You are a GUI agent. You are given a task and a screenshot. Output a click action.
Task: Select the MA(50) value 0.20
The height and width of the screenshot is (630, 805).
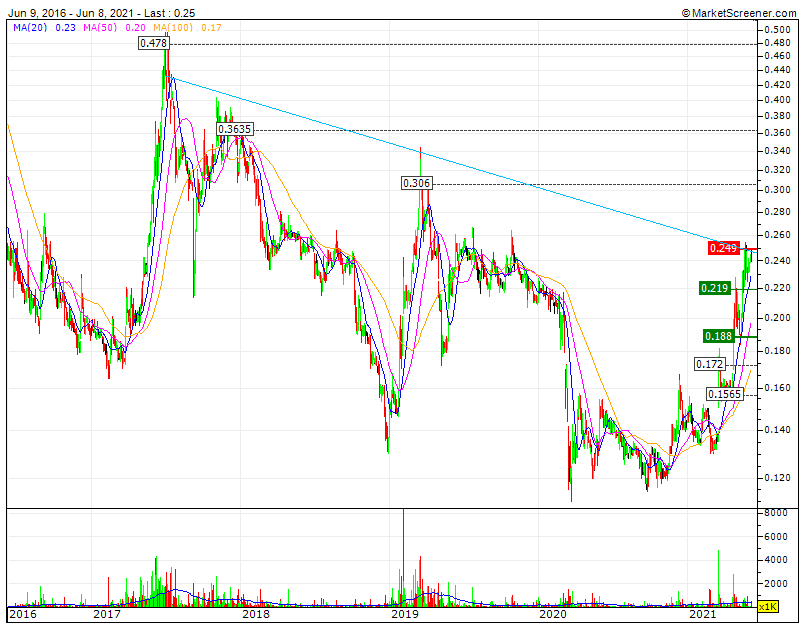tap(136, 28)
